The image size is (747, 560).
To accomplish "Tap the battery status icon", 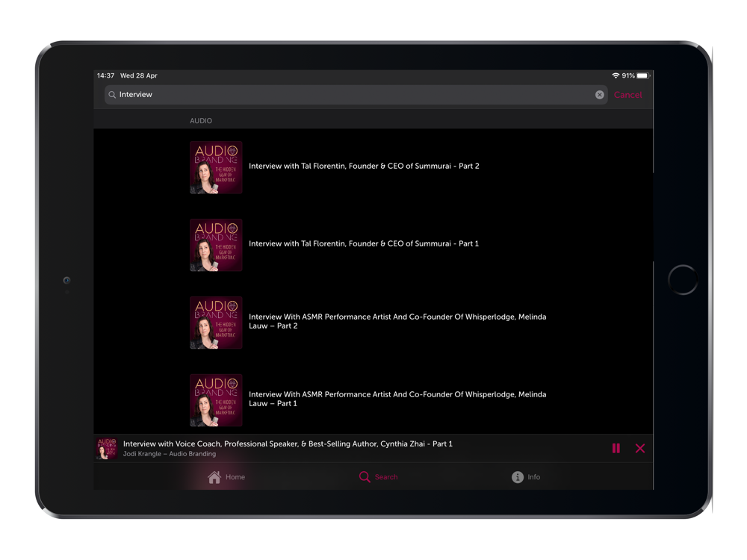I will tap(643, 75).
